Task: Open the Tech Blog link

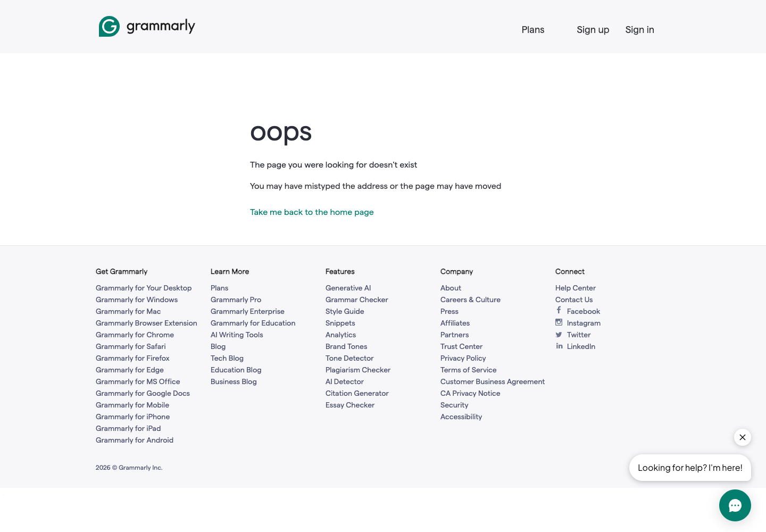Action: click(227, 358)
